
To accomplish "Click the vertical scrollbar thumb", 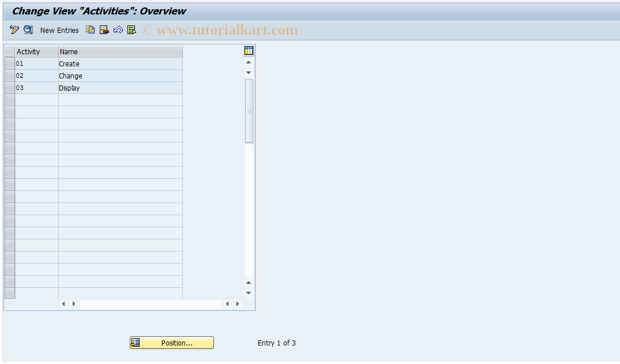I will [x=249, y=111].
